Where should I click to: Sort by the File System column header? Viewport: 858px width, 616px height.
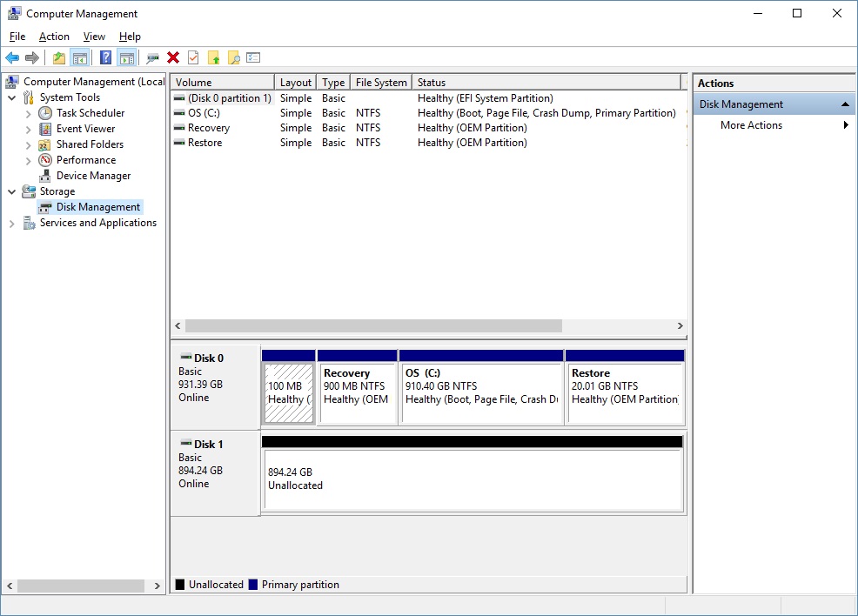[x=381, y=82]
